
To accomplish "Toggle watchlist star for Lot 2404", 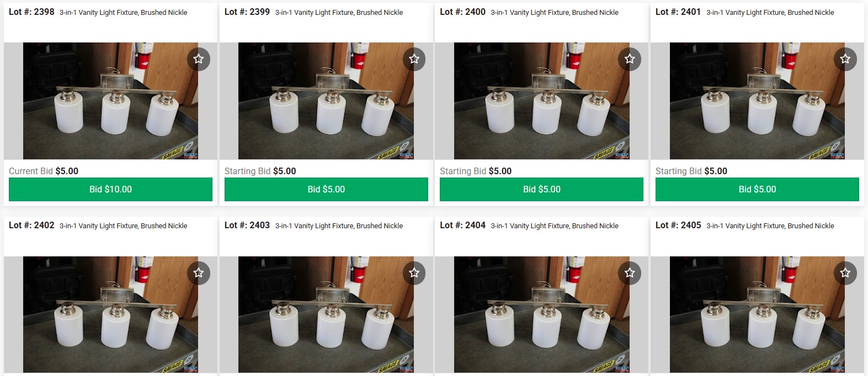I will 630,273.
